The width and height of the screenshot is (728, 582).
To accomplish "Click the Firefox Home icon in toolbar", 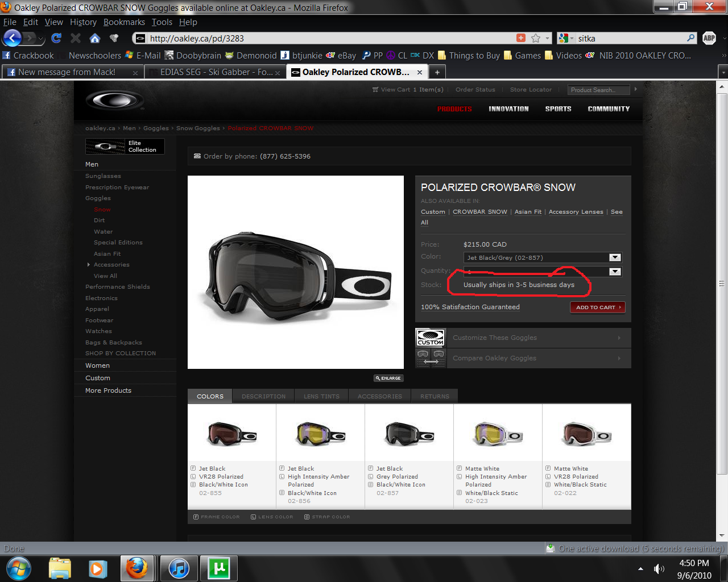I will pyautogui.click(x=95, y=38).
